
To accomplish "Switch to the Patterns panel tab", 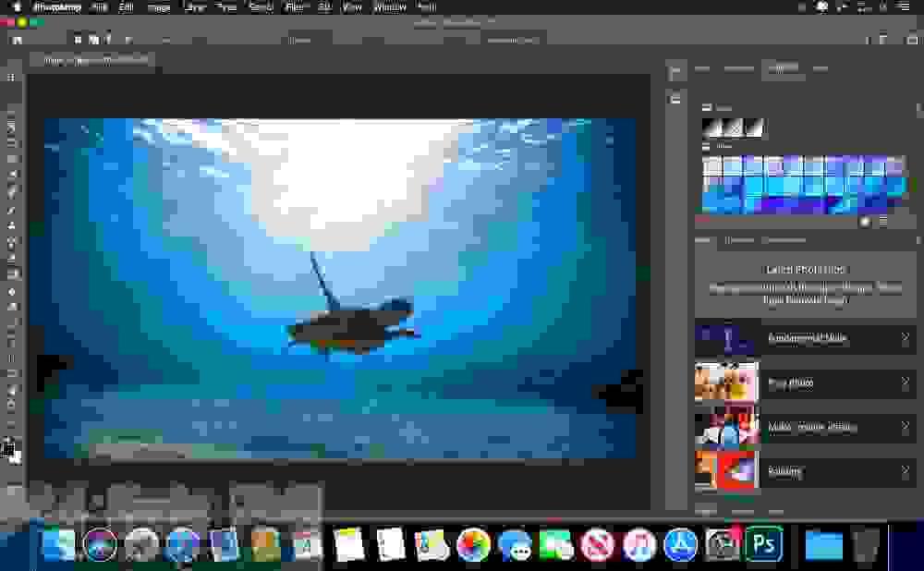I will [x=821, y=69].
